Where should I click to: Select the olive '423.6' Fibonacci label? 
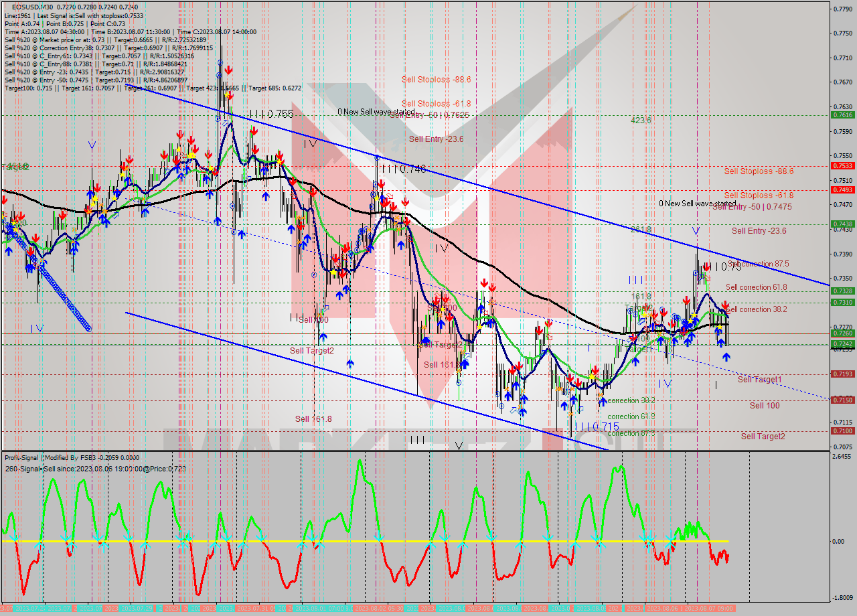point(641,121)
